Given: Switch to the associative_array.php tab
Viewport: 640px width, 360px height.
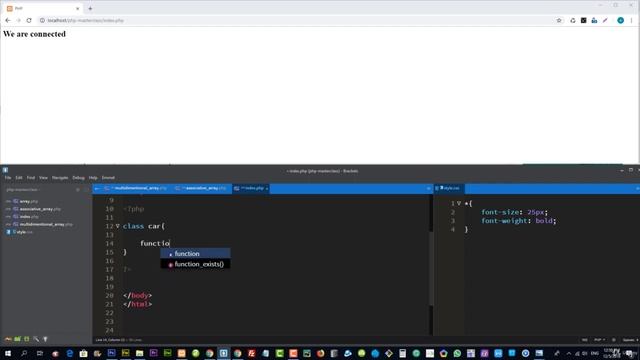Looking at the screenshot, I should [x=201, y=188].
